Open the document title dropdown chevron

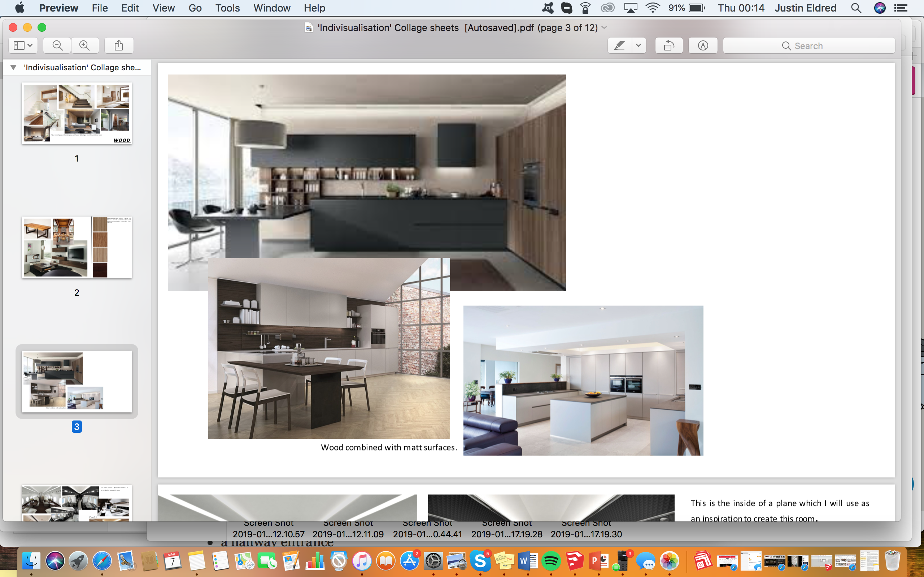pos(605,27)
